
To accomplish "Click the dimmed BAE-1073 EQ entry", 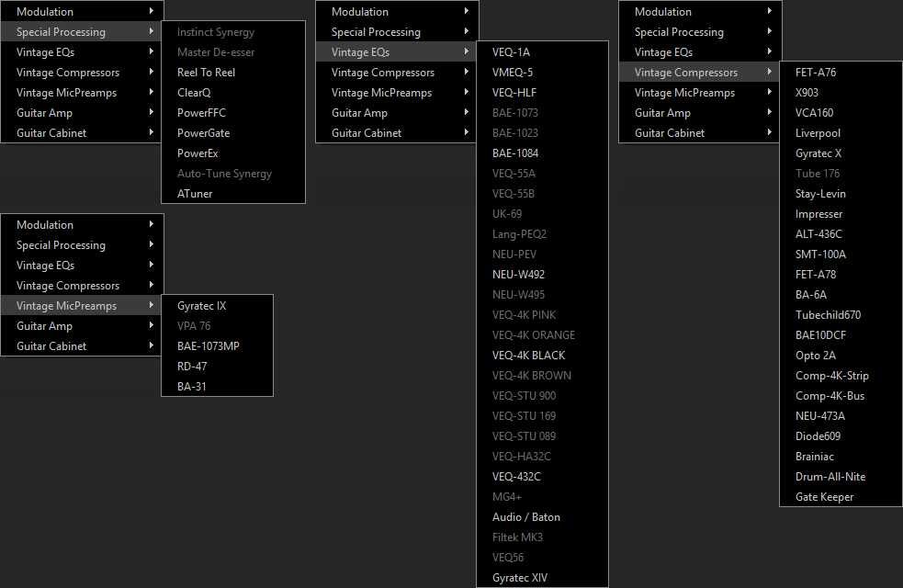I will tap(543, 113).
